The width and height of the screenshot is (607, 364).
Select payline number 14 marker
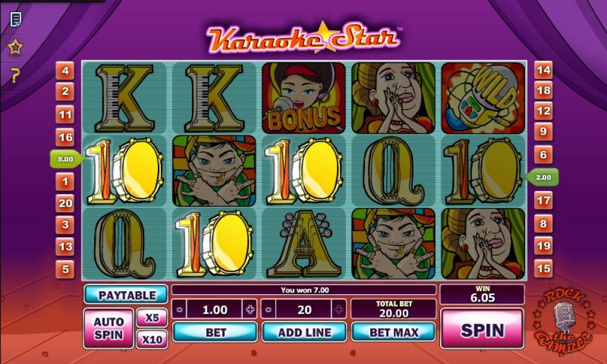[x=543, y=70]
